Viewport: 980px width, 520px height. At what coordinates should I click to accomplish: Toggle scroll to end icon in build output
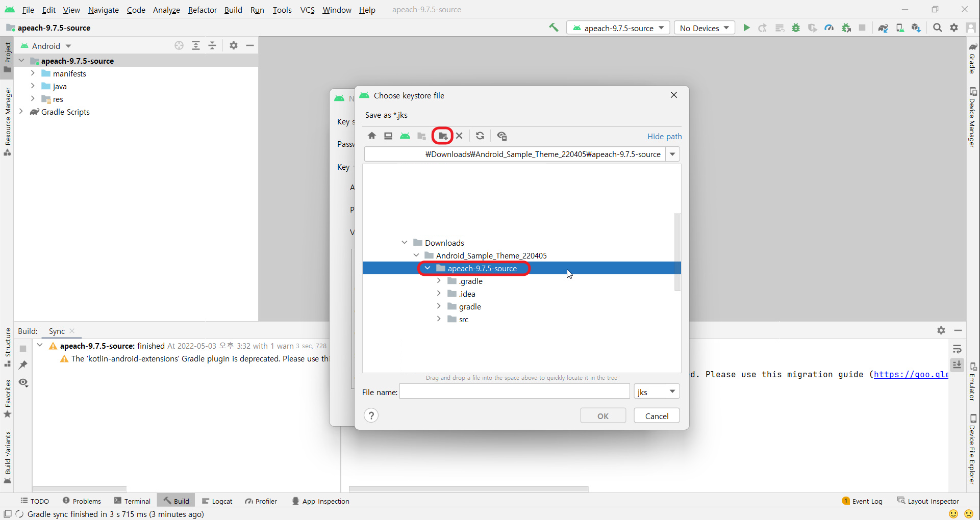point(957,365)
